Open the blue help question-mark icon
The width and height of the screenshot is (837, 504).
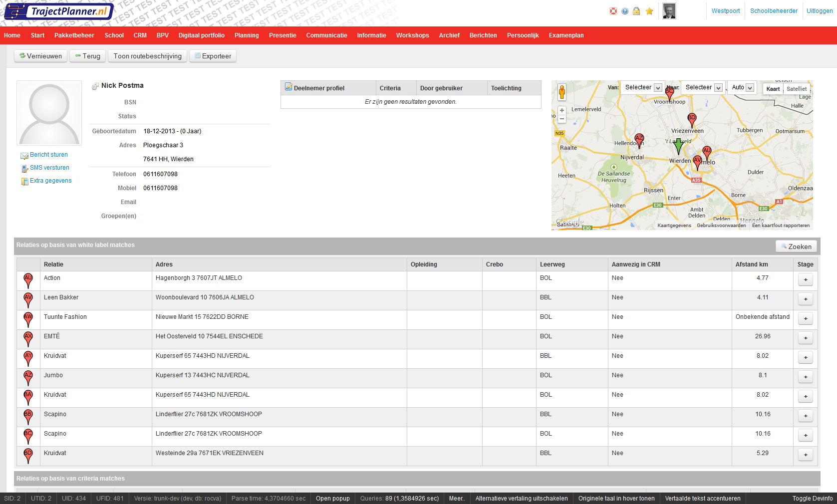(x=625, y=11)
